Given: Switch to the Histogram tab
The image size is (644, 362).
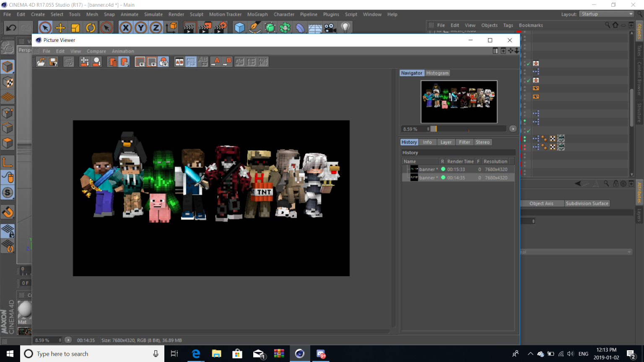Looking at the screenshot, I should pos(437,73).
